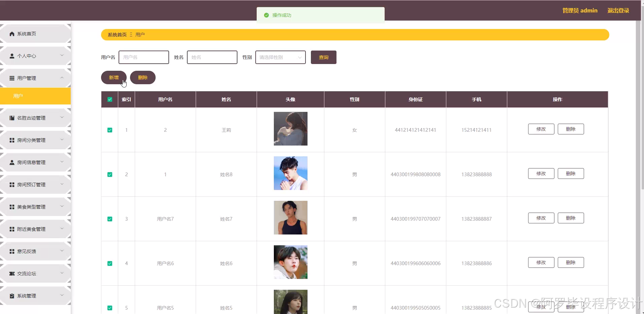Uncheck the checkbox for row 姓名5
The image size is (644, 314).
[x=110, y=308]
